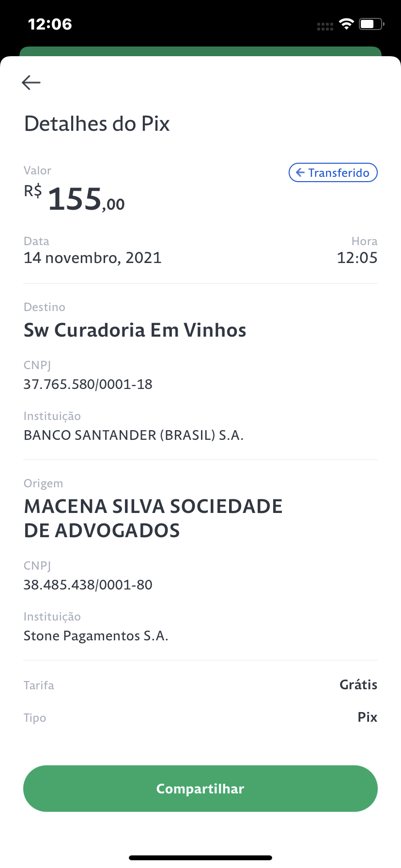Tap BANCO SANTANDER (BRASIL) S.A. institution

tap(134, 435)
